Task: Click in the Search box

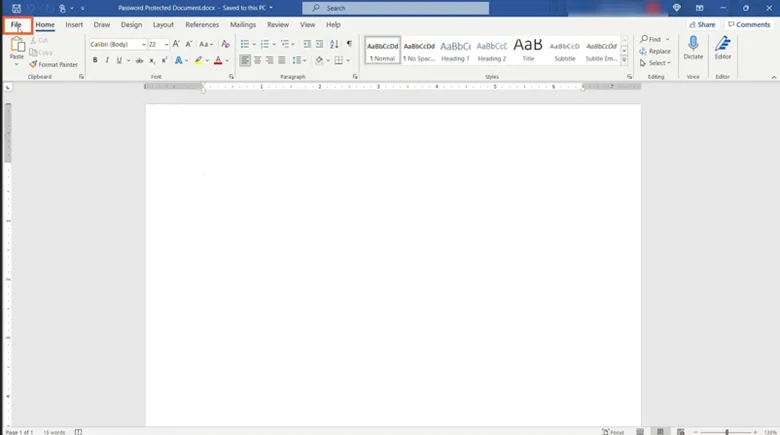Action: pyautogui.click(x=395, y=8)
